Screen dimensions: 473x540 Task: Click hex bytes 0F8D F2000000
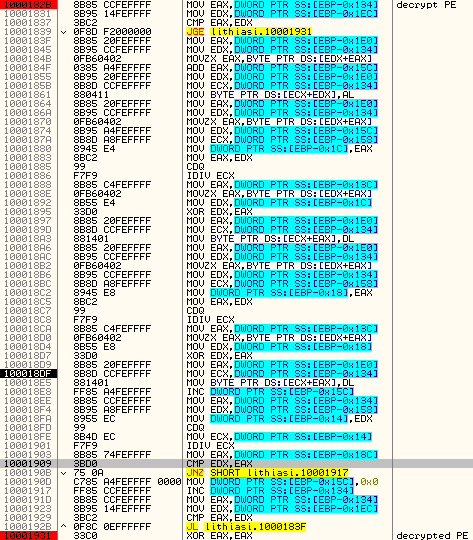(x=112, y=32)
